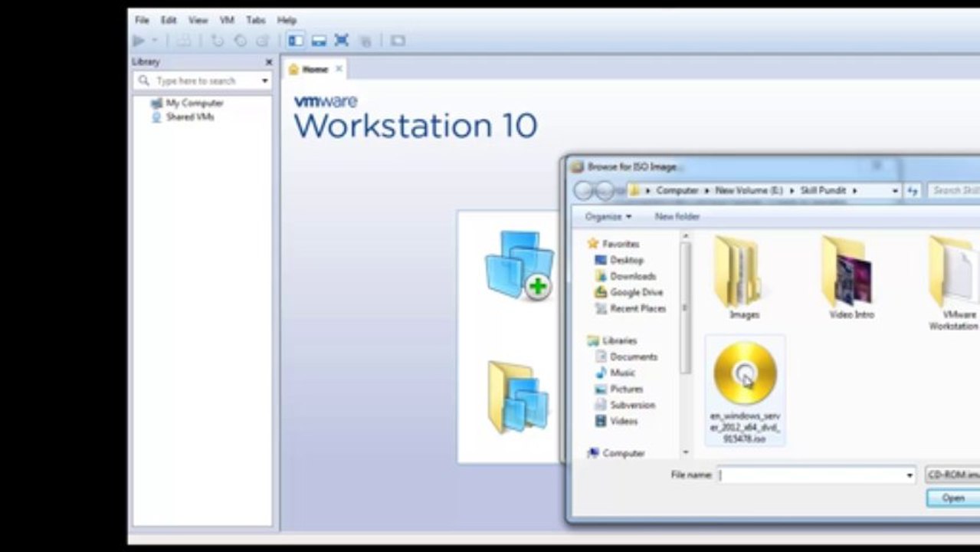Click the Full Screen mode toolbar icon

[x=342, y=41]
